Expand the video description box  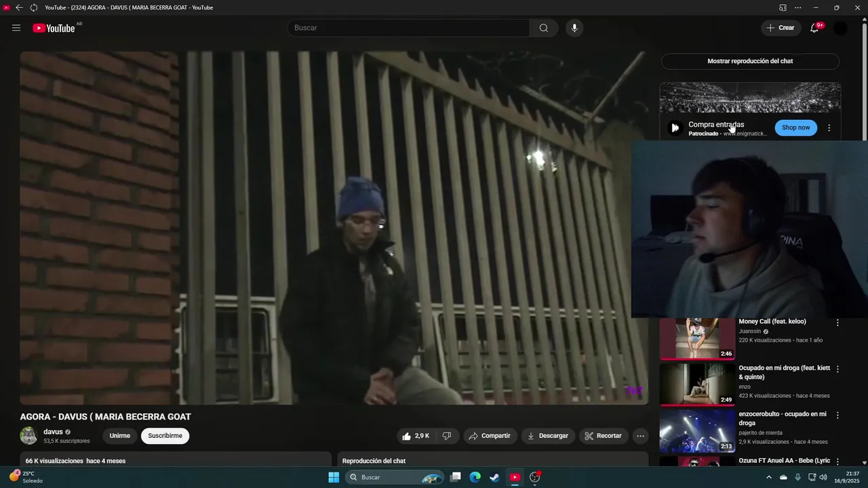[176, 460]
